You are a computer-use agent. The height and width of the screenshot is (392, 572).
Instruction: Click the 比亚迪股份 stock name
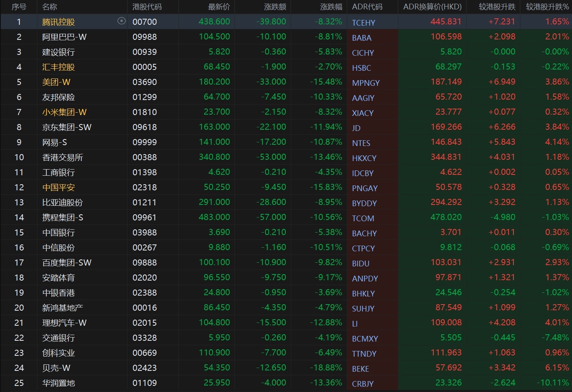(x=63, y=203)
